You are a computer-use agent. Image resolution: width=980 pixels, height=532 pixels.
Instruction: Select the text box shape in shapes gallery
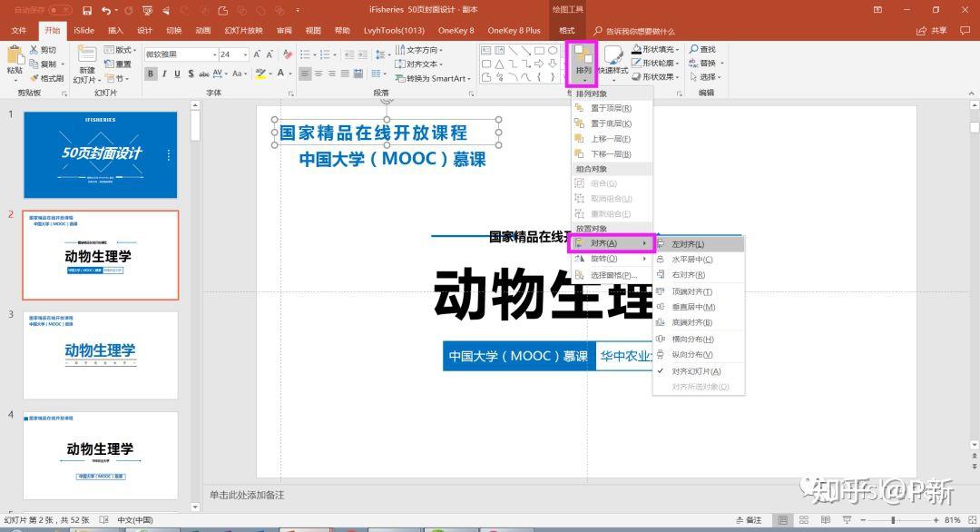pos(486,50)
